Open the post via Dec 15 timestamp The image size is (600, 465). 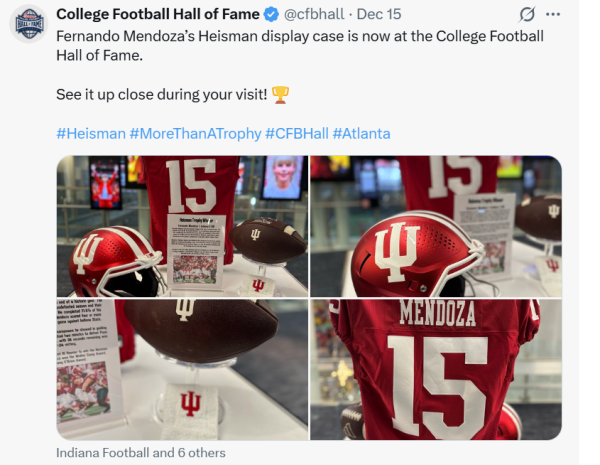click(379, 15)
